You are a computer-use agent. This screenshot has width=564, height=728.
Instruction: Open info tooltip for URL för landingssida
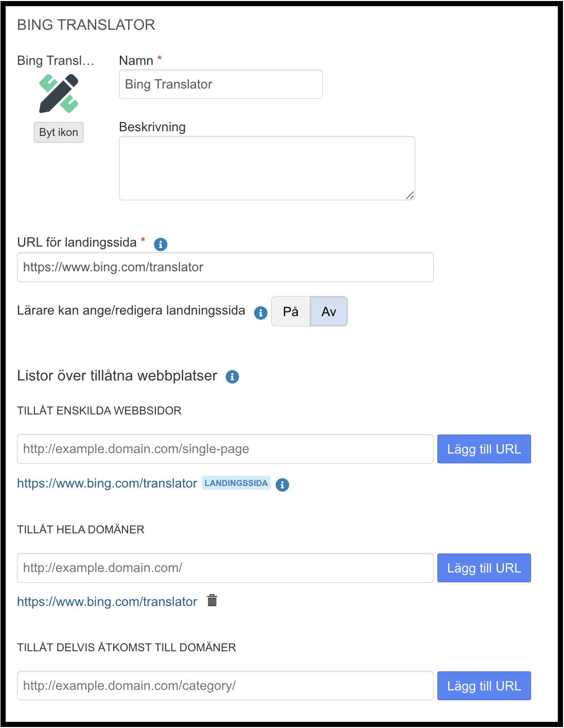click(161, 245)
